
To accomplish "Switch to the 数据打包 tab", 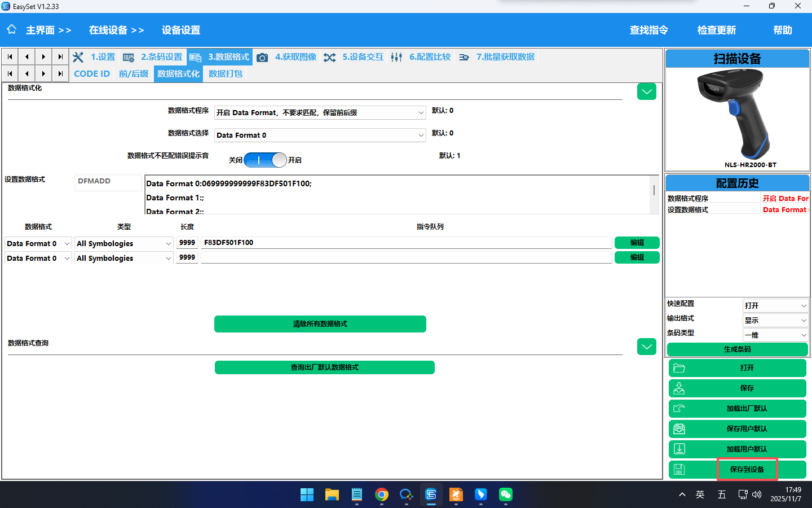I will [x=226, y=74].
